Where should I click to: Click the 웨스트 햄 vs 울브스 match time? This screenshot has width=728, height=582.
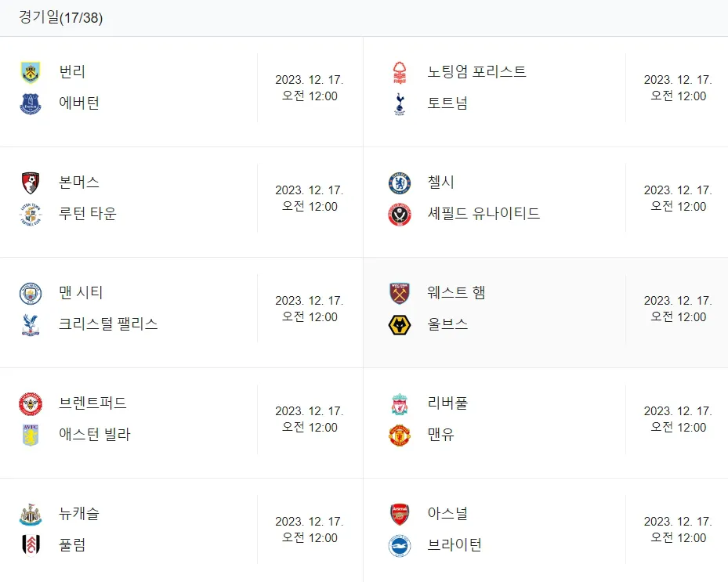(678, 309)
